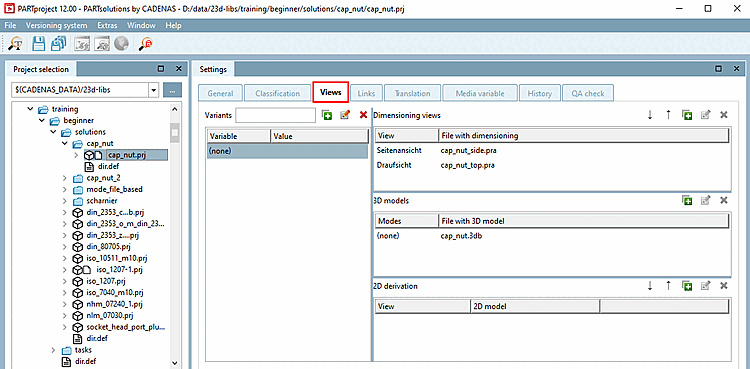Click the browse '...' button
Viewport: 750px width, 369px height.
coord(172,89)
